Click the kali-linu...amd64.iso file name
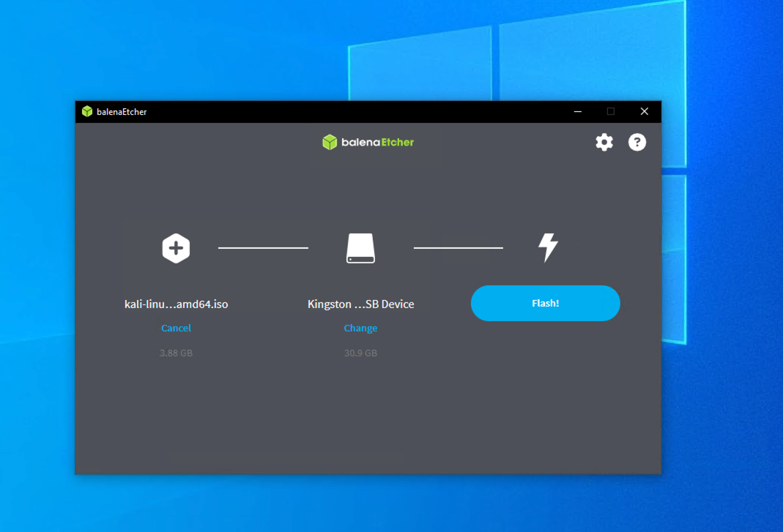The height and width of the screenshot is (532, 783). pos(177,304)
